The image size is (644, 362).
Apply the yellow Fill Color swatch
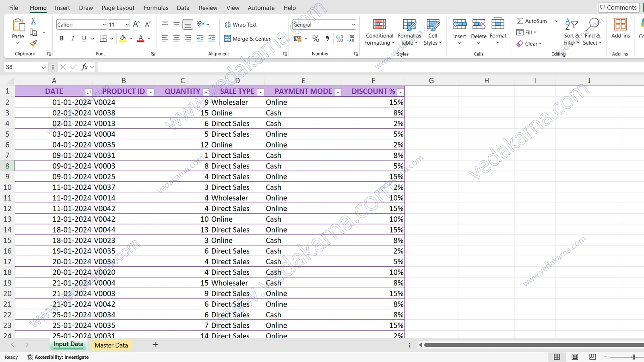click(x=123, y=39)
